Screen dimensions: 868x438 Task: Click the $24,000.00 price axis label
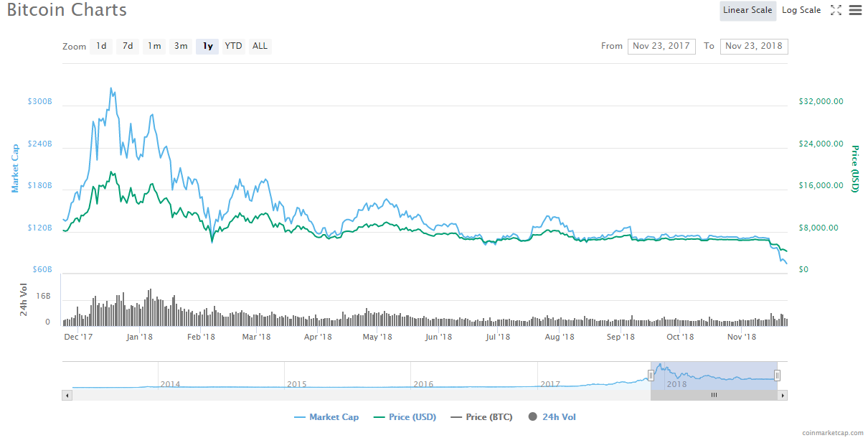click(x=821, y=144)
